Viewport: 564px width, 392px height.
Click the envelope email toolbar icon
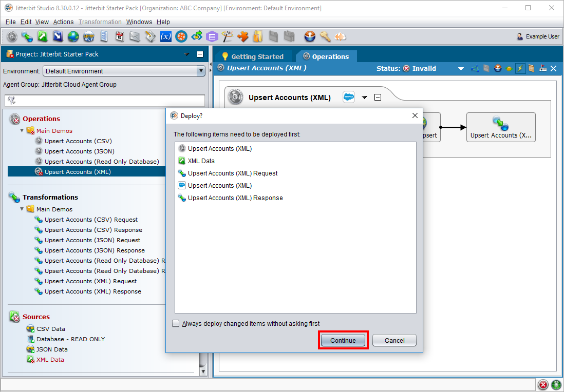(135, 36)
